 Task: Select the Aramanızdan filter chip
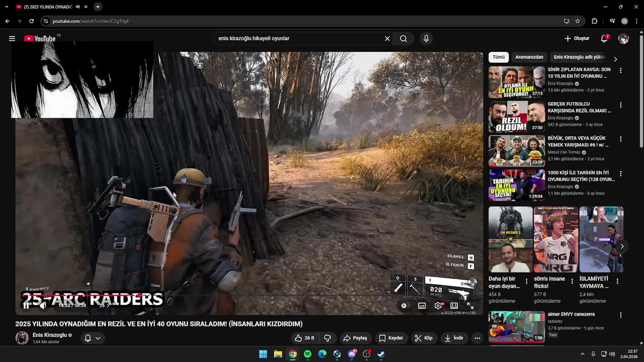pyautogui.click(x=529, y=57)
